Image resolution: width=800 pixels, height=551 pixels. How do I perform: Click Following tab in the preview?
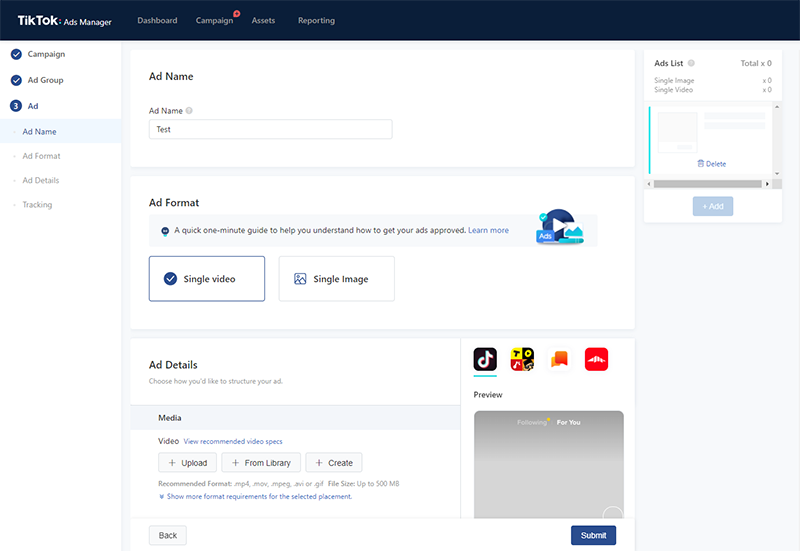click(x=531, y=422)
